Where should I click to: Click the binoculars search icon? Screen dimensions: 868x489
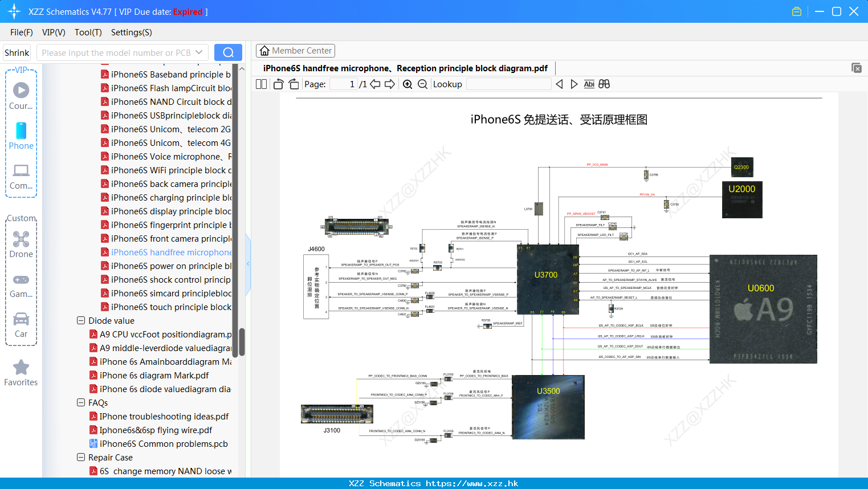coord(604,84)
